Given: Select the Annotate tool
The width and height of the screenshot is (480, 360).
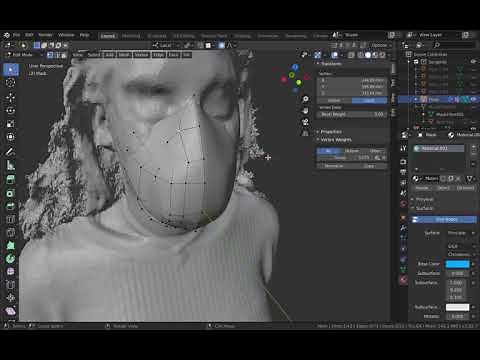Looking at the screenshot, I should tap(11, 152).
